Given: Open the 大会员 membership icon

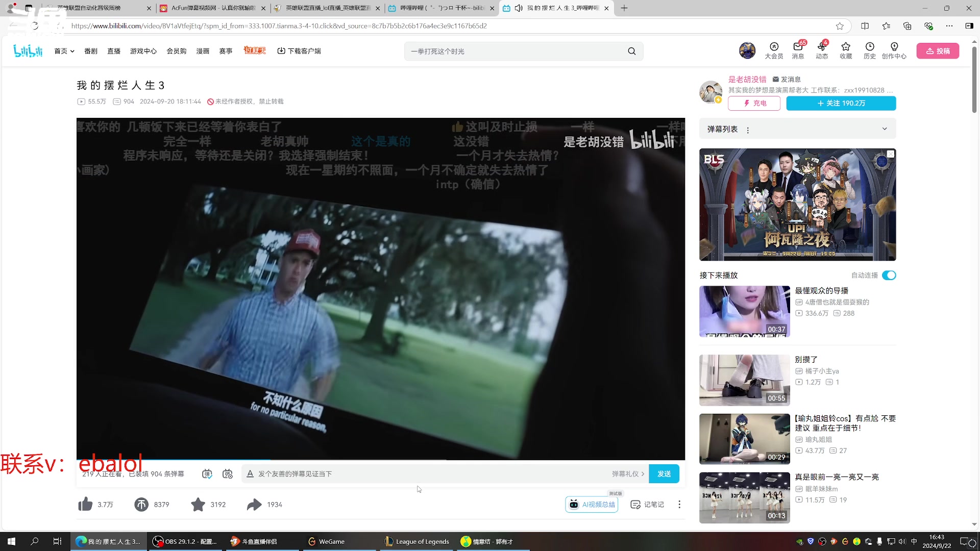Looking at the screenshot, I should [x=774, y=51].
